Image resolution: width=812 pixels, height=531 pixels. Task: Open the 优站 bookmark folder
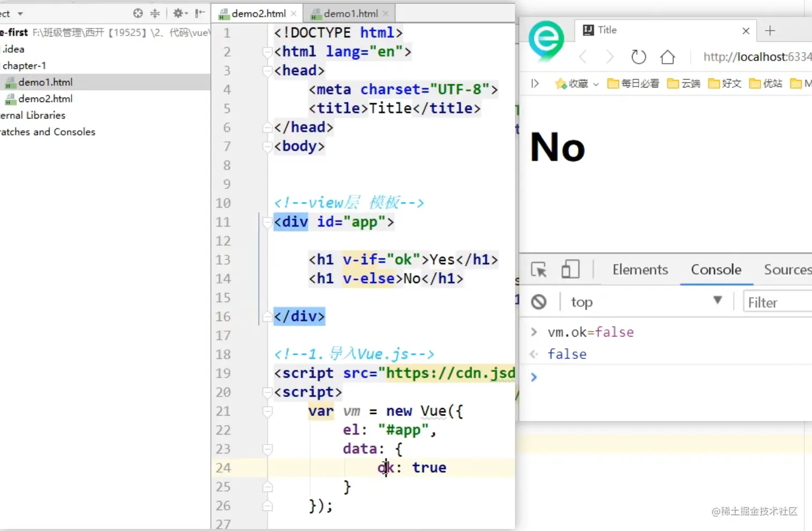point(766,83)
